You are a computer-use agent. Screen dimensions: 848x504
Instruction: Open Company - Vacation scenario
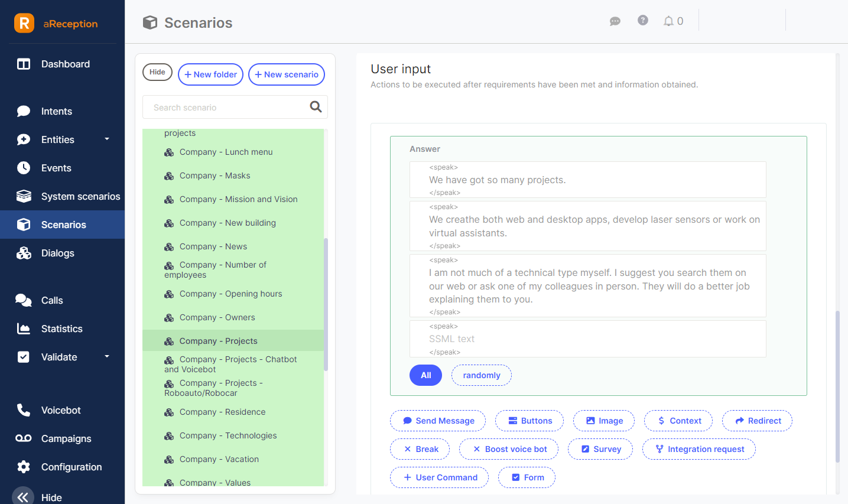tap(233, 460)
